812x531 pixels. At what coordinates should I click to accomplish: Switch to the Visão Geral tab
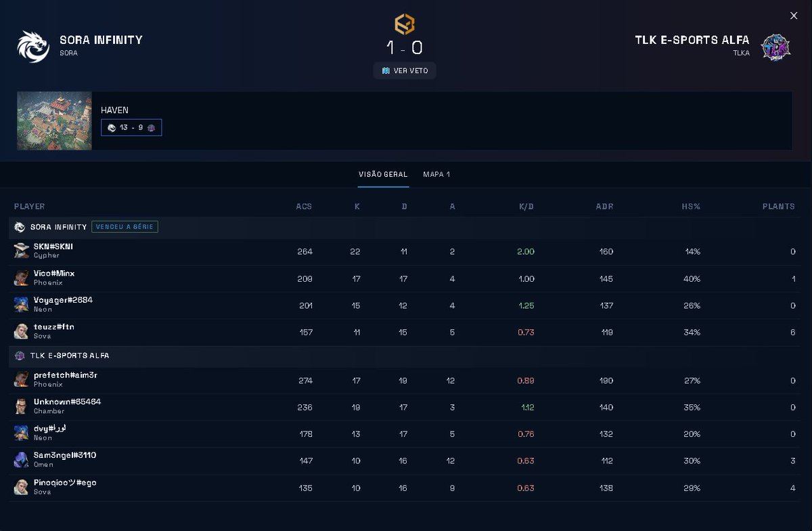pos(383,174)
